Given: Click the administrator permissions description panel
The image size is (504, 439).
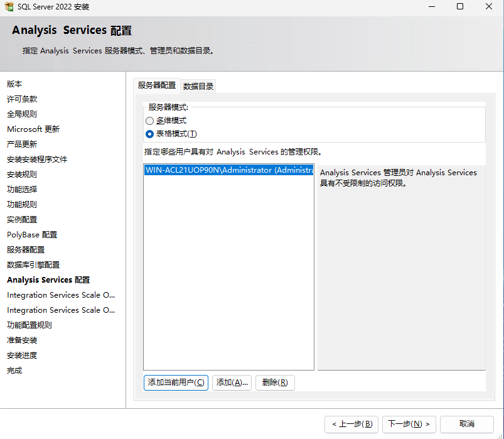Looking at the screenshot, I should [x=401, y=268].
